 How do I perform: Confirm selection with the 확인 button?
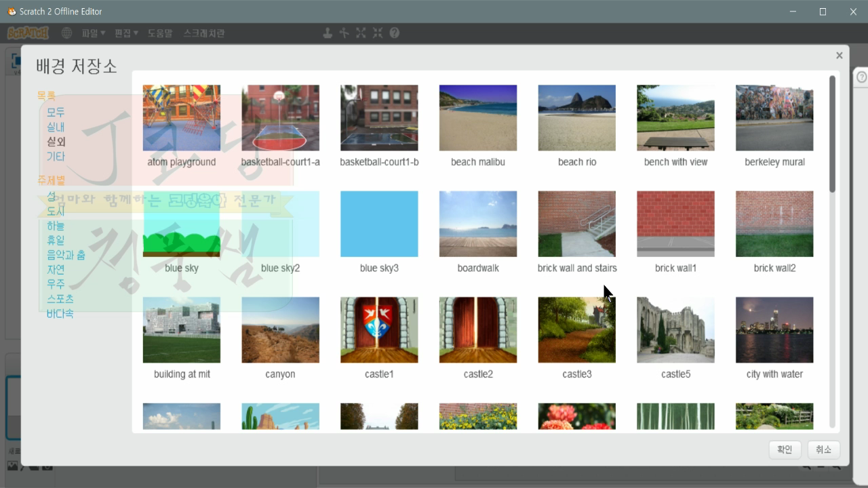[785, 449]
